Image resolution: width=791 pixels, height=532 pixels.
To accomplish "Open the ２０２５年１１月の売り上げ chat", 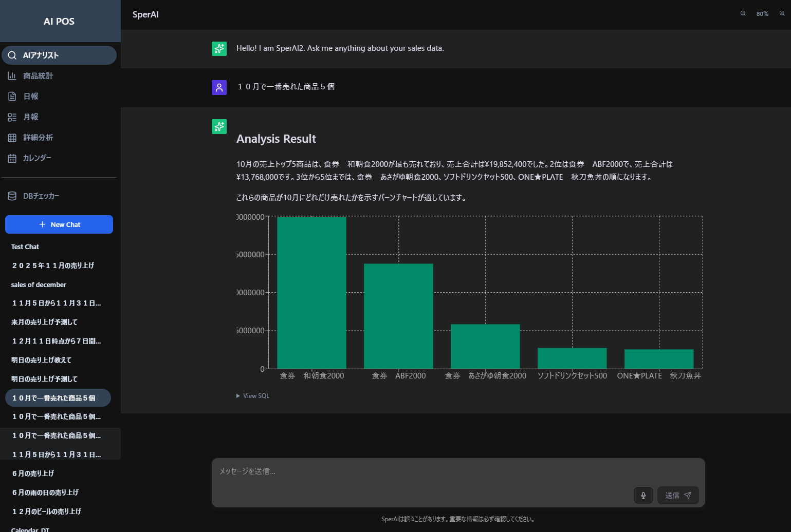I will (58, 265).
